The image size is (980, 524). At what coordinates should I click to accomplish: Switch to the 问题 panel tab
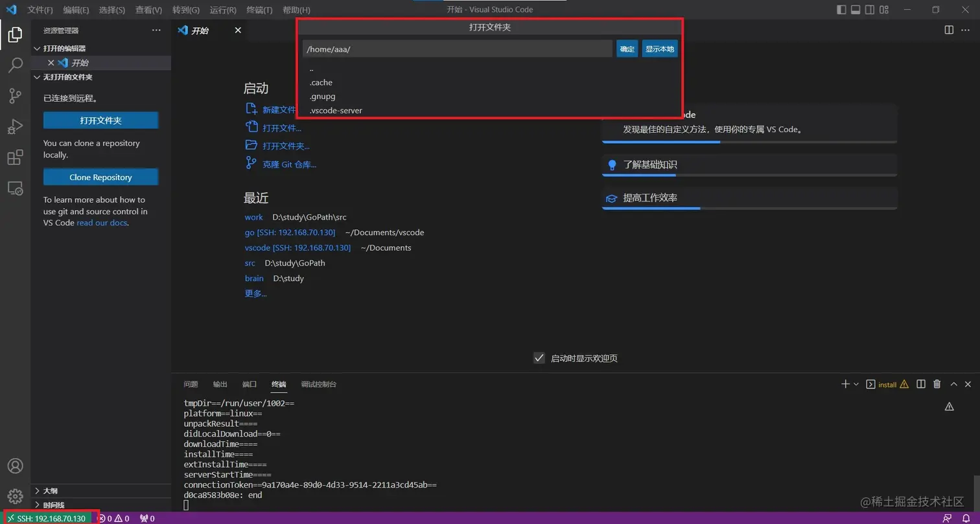tap(191, 384)
